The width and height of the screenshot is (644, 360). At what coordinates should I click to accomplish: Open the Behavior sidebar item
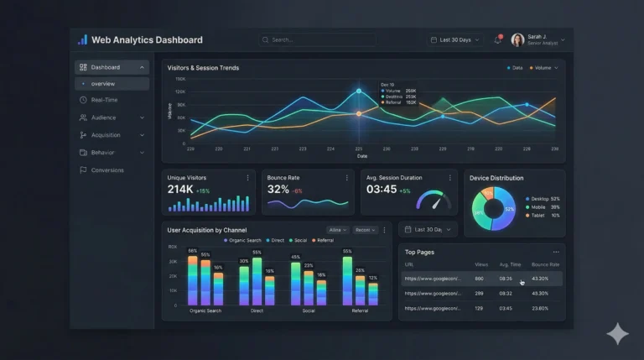click(x=112, y=153)
